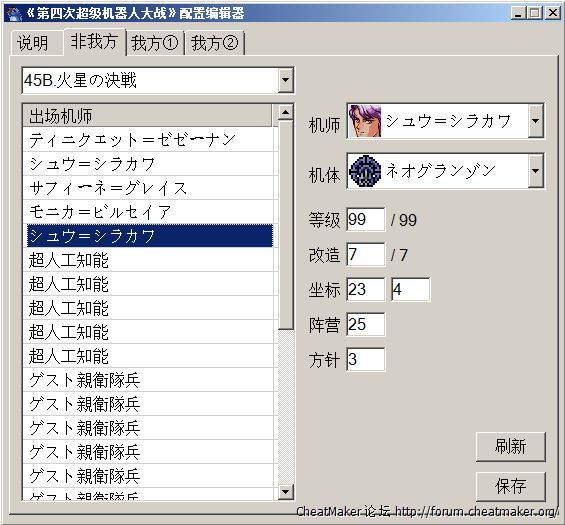The width and height of the screenshot is (565, 525).
Task: Click the 等级 level input field
Action: coord(366,219)
